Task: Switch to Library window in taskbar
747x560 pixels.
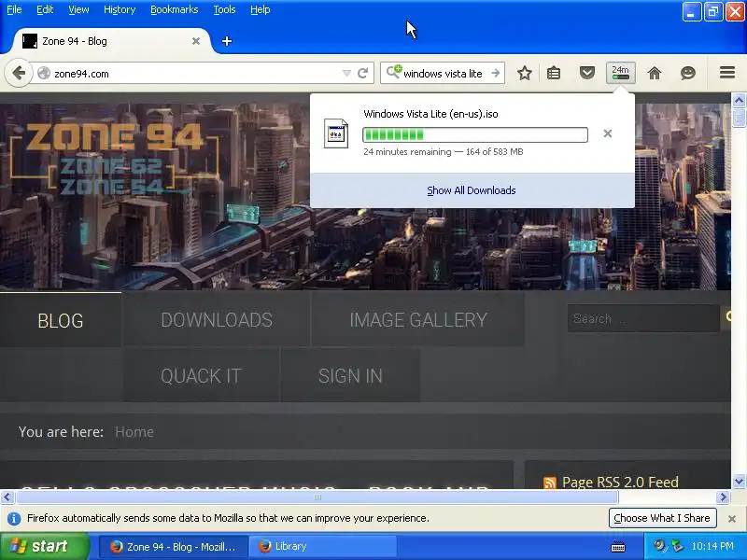Action: click(x=324, y=547)
